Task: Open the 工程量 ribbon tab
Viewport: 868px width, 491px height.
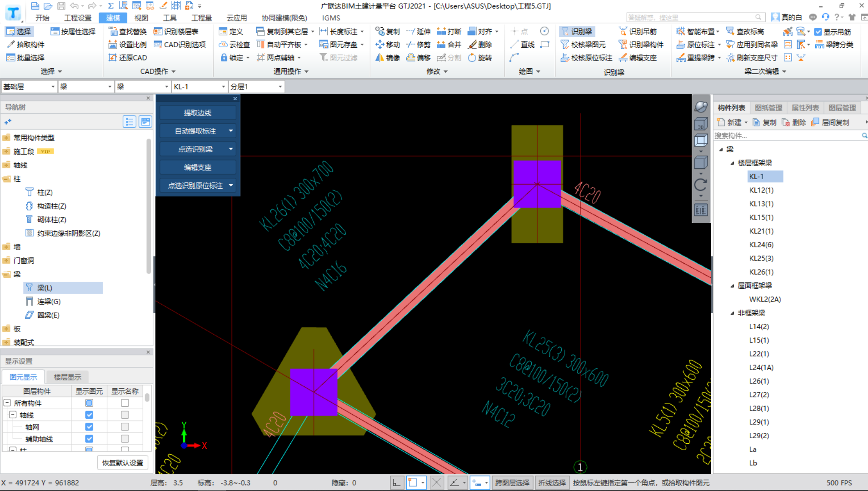Action: [201, 18]
